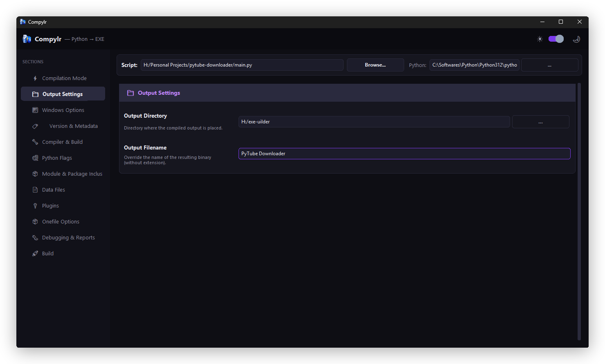Image resolution: width=605 pixels, height=364 pixels.
Task: Open the Compilation Mode section
Action: 63,78
